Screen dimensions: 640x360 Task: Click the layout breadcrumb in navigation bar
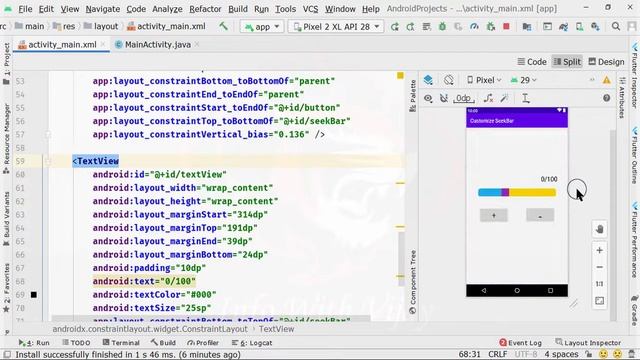click(101, 27)
